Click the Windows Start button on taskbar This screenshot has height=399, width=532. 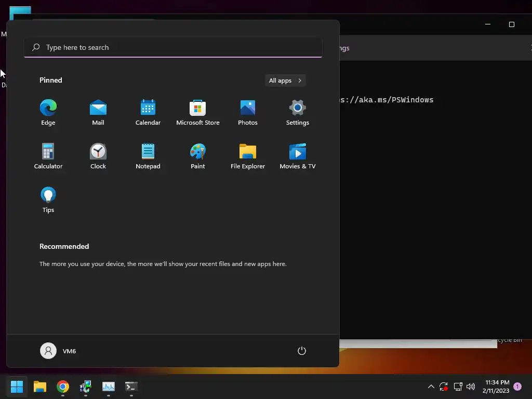point(17,387)
